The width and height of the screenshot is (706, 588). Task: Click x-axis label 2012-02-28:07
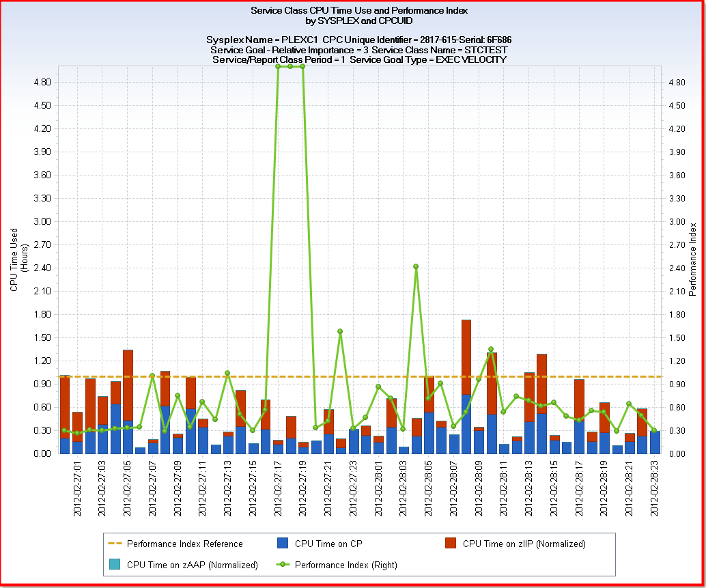click(453, 488)
